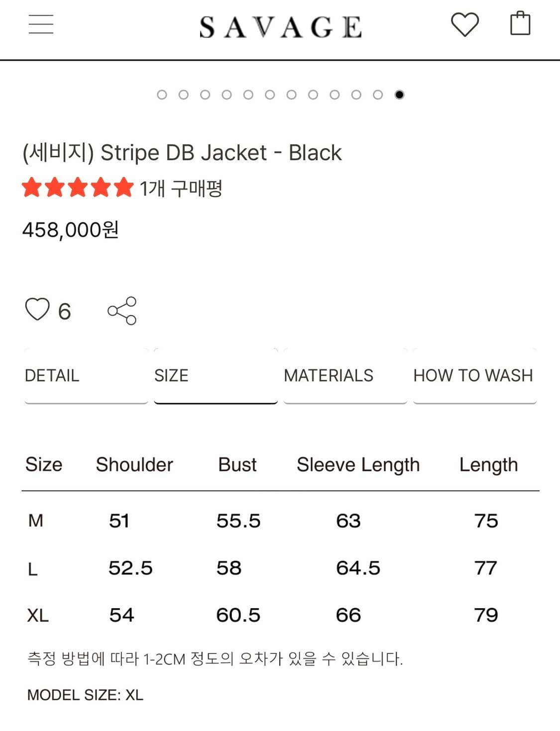The image size is (560, 731).
Task: Open the hamburger navigation menu
Action: point(41,24)
